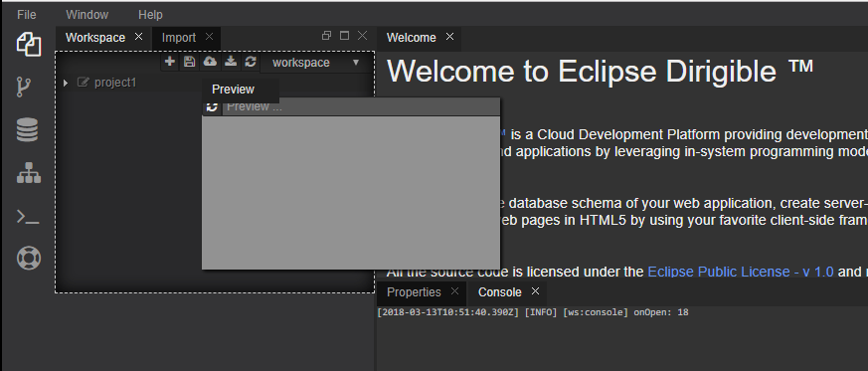Expand the project1 tree node
Screen dimensions: 868x371
pos(66,84)
